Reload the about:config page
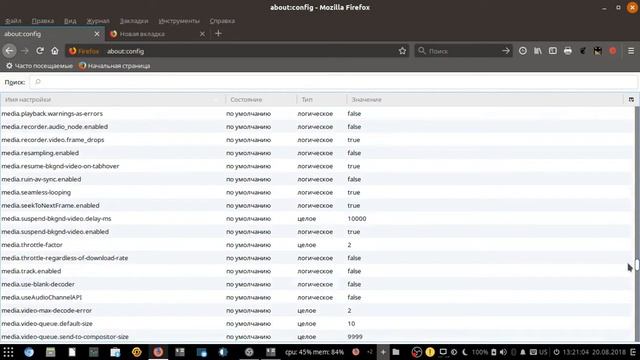Image resolution: width=640 pixels, height=360 pixels. click(x=40, y=51)
